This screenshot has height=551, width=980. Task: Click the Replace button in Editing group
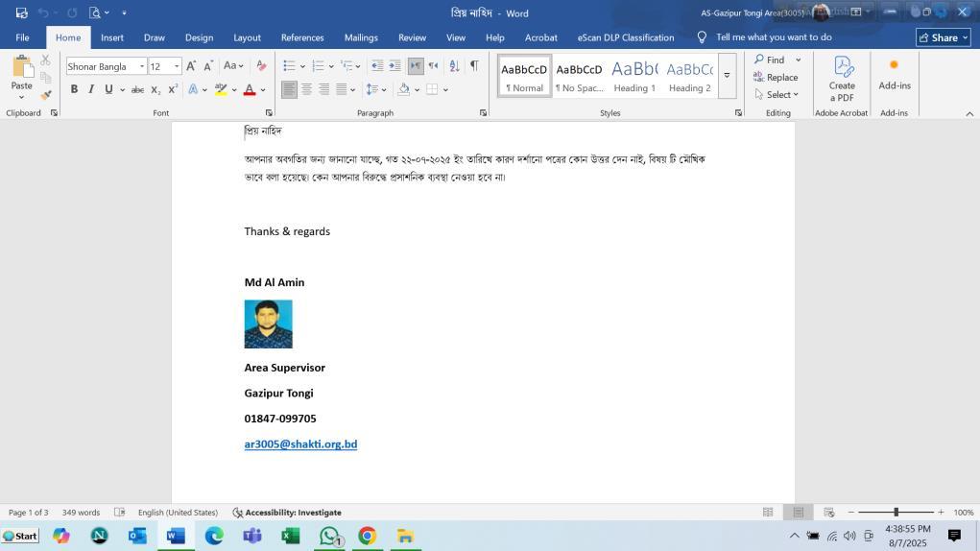tap(777, 77)
